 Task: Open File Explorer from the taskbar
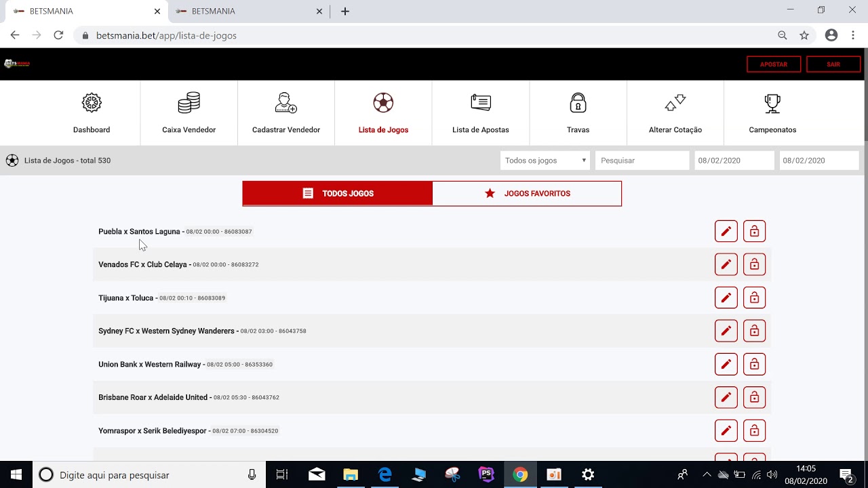click(x=351, y=474)
